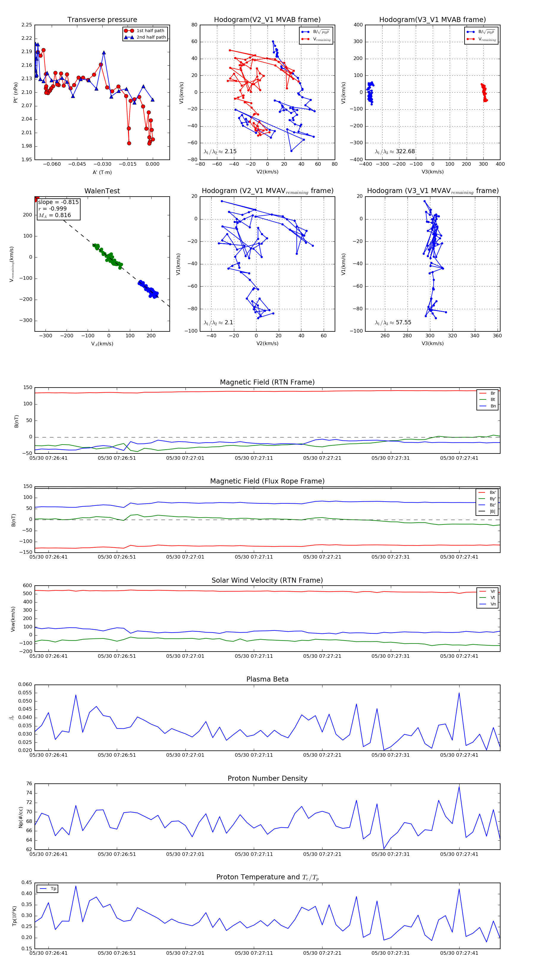Click the 'Solar Wind Velocity (RTN Frame)' title
Image resolution: width=535 pixels, height=980 pixels.
pos(267,580)
